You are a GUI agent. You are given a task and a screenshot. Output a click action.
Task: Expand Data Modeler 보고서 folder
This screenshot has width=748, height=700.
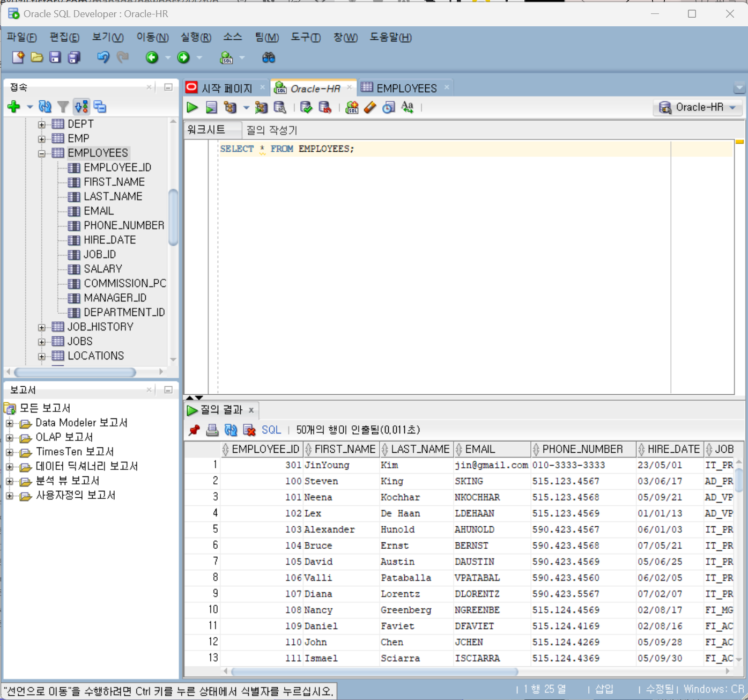click(9, 423)
